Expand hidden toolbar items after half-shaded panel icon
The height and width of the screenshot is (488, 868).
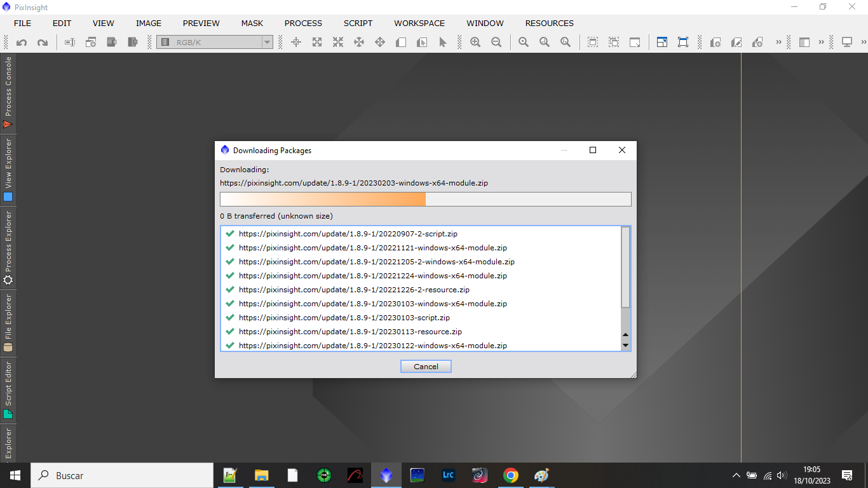(821, 43)
